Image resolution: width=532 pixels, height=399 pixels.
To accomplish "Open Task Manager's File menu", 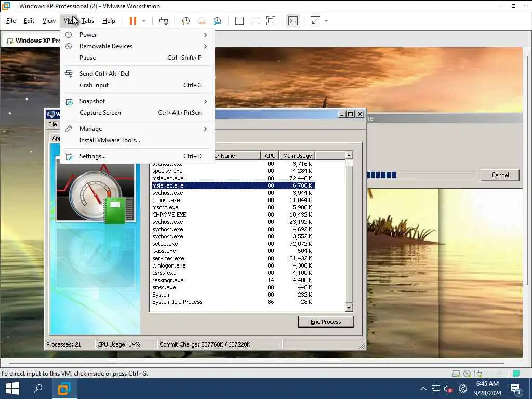I will tap(52, 124).
